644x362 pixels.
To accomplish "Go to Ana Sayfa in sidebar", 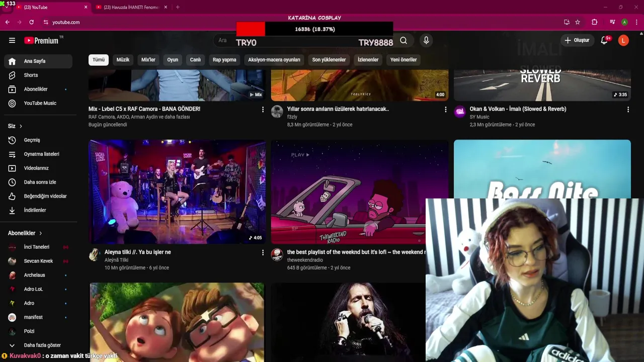I will coord(38,61).
